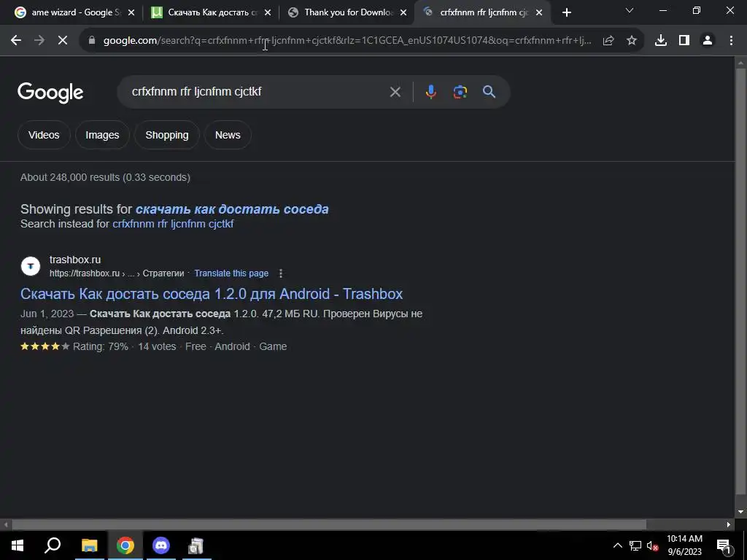This screenshot has width=747, height=560.
Task: Open the Chrome profile icon
Action: tap(708, 41)
